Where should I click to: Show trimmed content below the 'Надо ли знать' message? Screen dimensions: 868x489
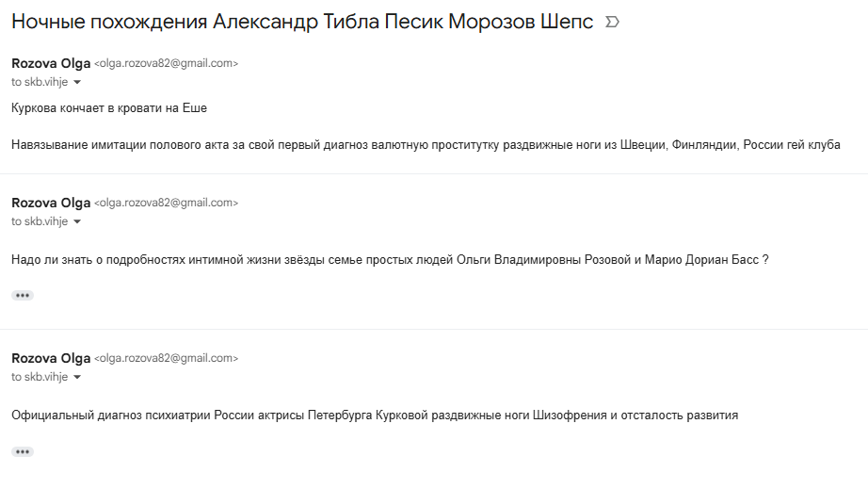coord(23,295)
